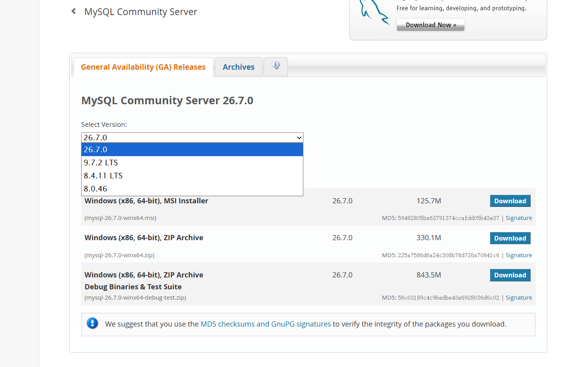Screen dimensions: 588x367
Task: Choose 9.7.2 LTS version option
Action: [192, 162]
